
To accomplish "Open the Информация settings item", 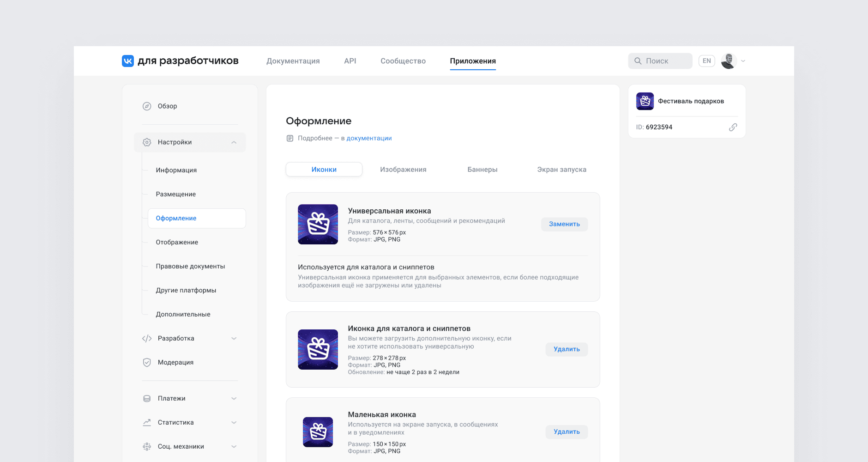I will coord(176,170).
